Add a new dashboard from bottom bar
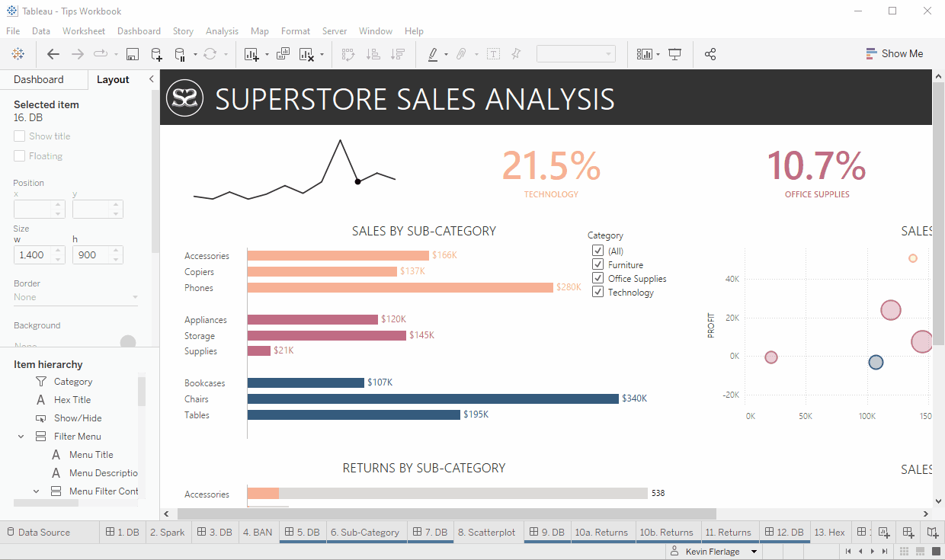945x560 pixels. (x=908, y=532)
